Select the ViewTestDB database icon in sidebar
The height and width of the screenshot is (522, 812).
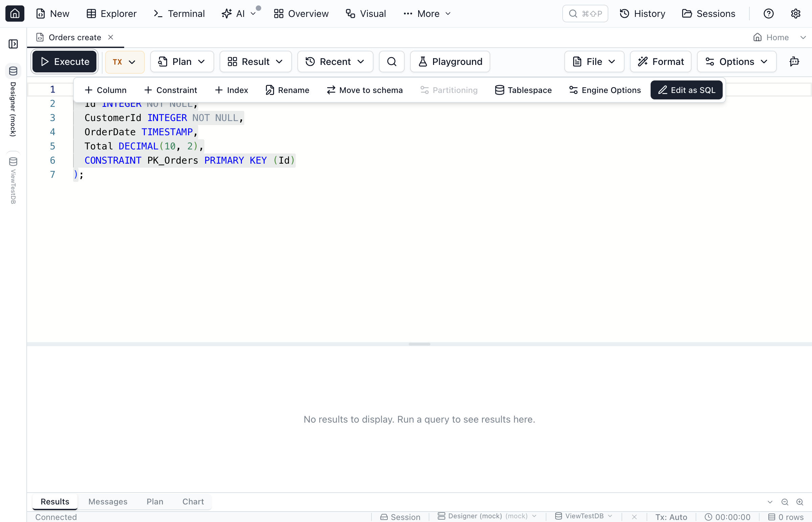pyautogui.click(x=13, y=161)
